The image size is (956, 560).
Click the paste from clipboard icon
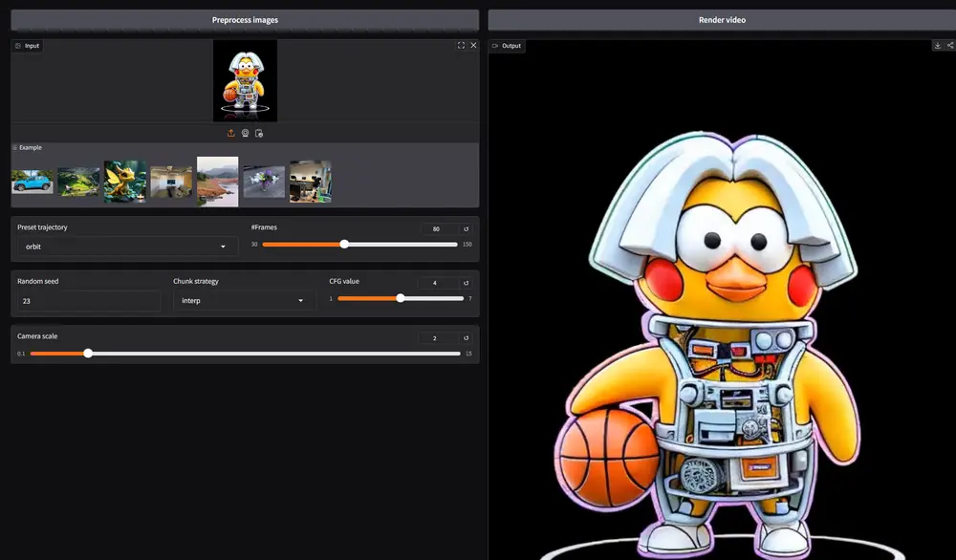[259, 133]
